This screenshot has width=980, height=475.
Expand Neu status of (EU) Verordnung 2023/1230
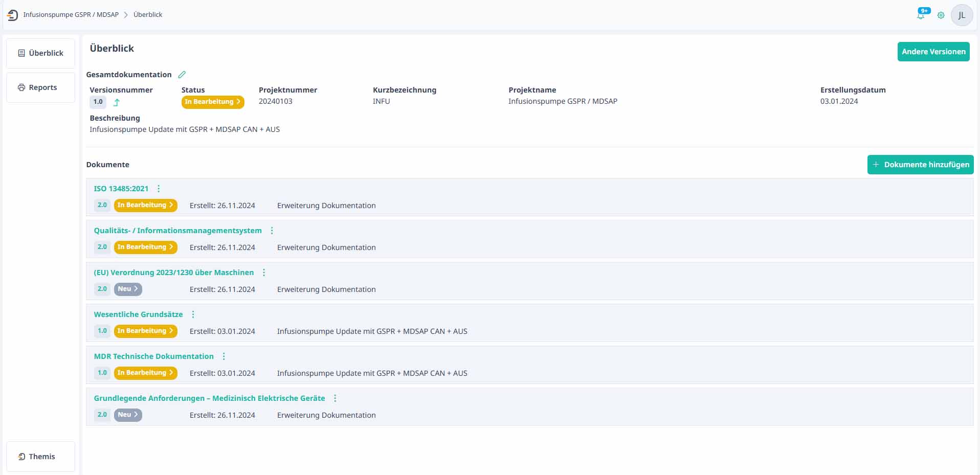pyautogui.click(x=128, y=289)
